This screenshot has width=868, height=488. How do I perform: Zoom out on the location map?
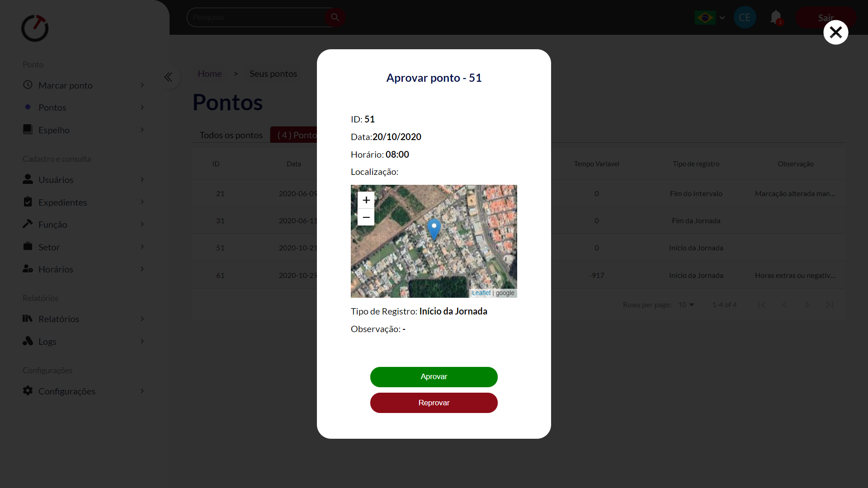tap(366, 217)
